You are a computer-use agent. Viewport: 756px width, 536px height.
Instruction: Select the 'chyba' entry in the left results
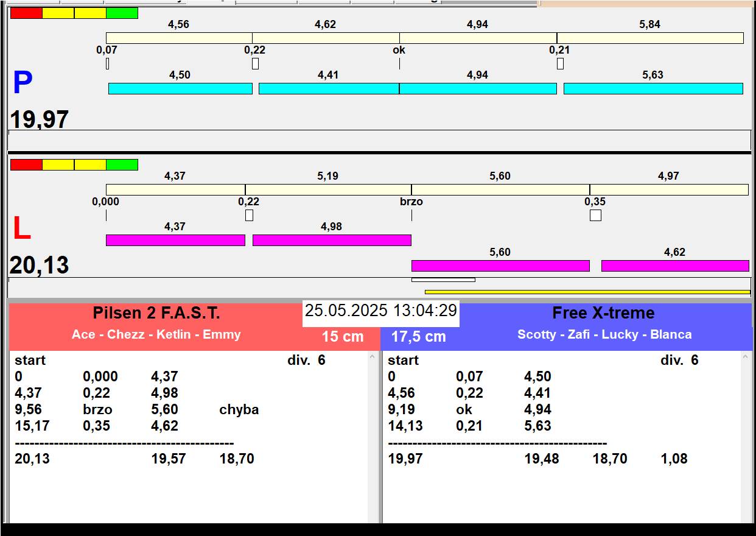coord(239,410)
